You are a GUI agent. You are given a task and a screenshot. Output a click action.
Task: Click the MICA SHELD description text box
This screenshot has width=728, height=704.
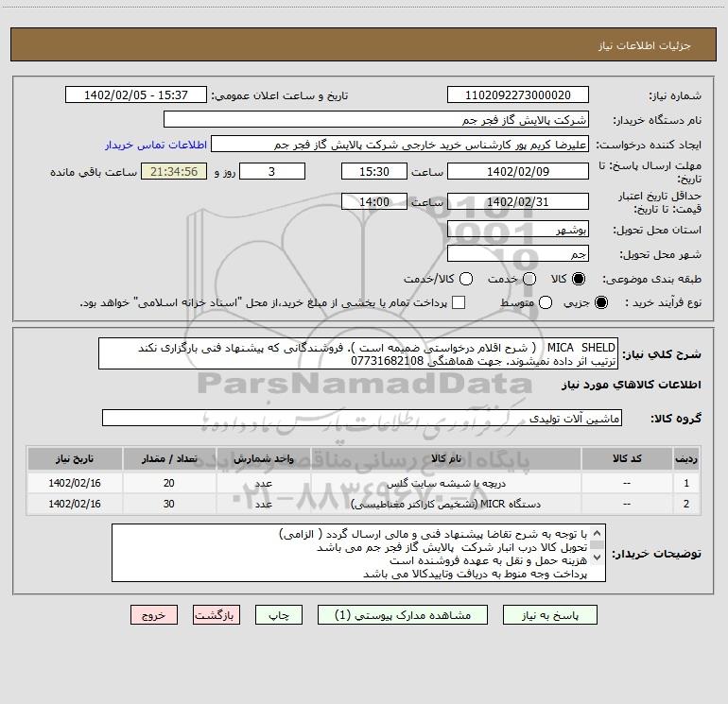coord(358,354)
